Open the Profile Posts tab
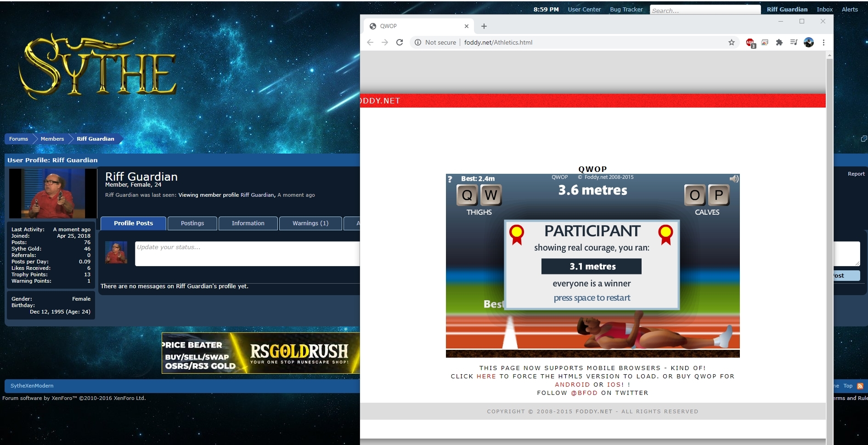This screenshot has width=868, height=445. [134, 223]
